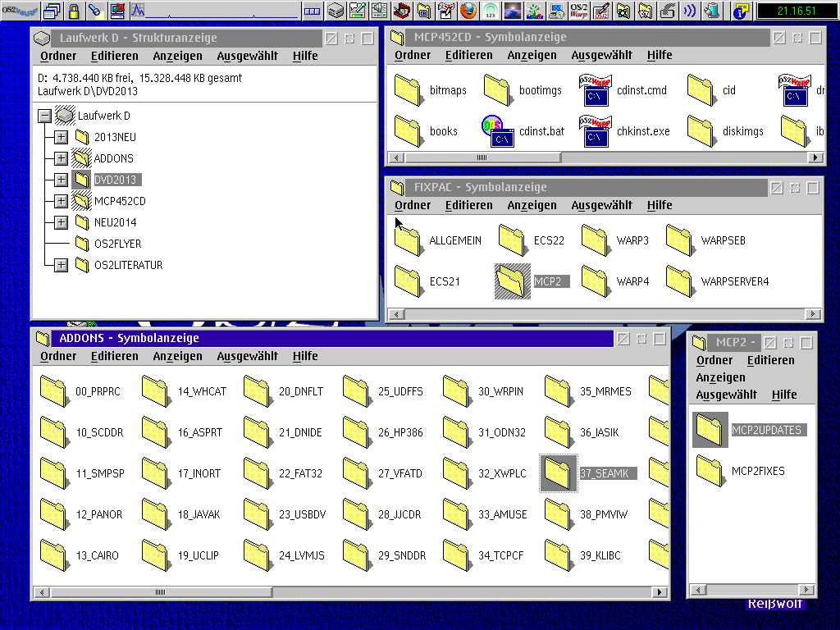The height and width of the screenshot is (630, 840).
Task: Click the ADDONS window title bar
Action: click(332, 339)
